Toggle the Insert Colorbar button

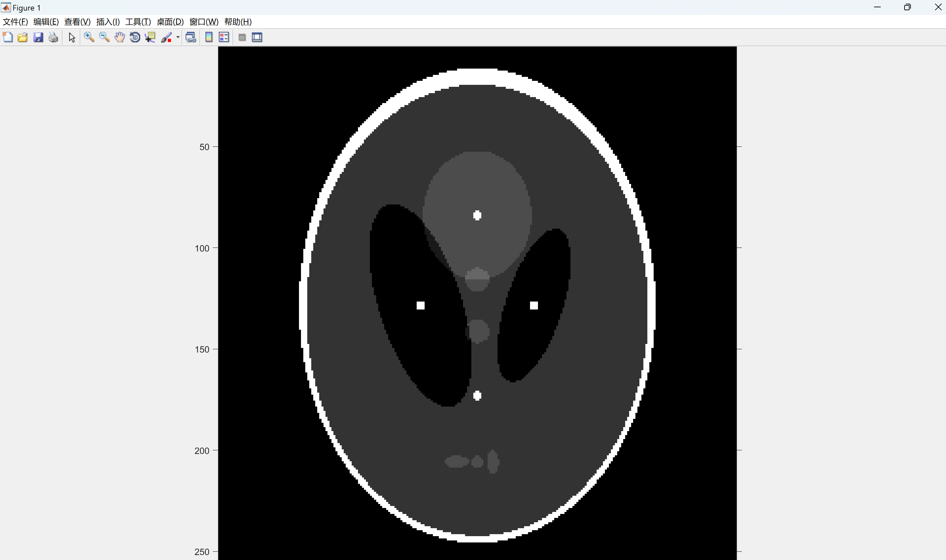[209, 37]
